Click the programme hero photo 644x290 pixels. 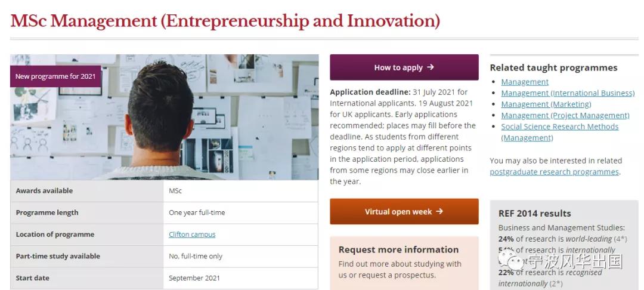click(165, 117)
